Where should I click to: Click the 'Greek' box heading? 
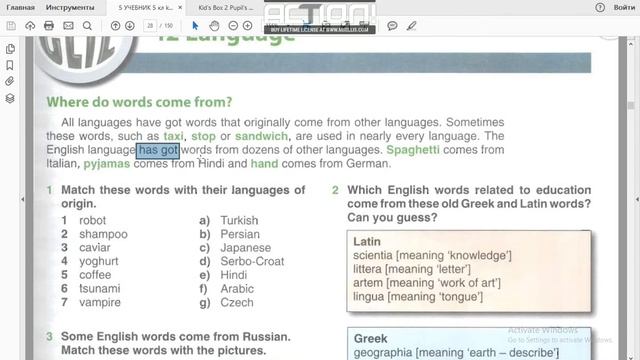tap(371, 338)
